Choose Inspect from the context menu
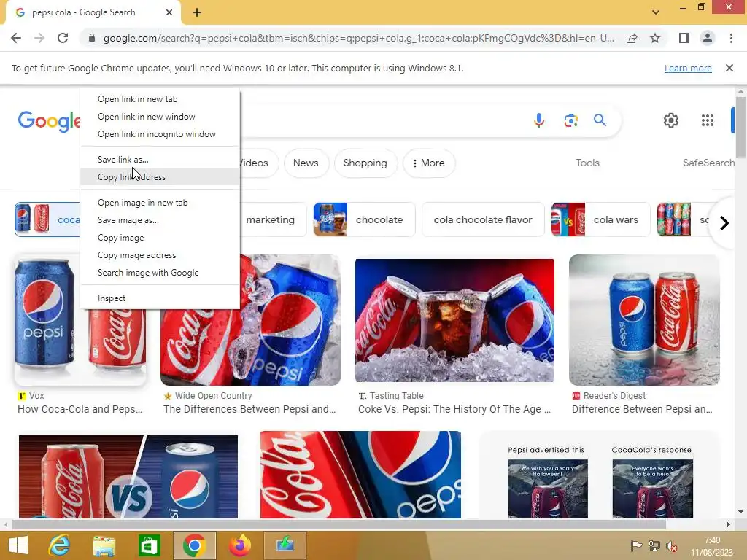Image resolution: width=747 pixels, height=560 pixels. tap(160, 298)
